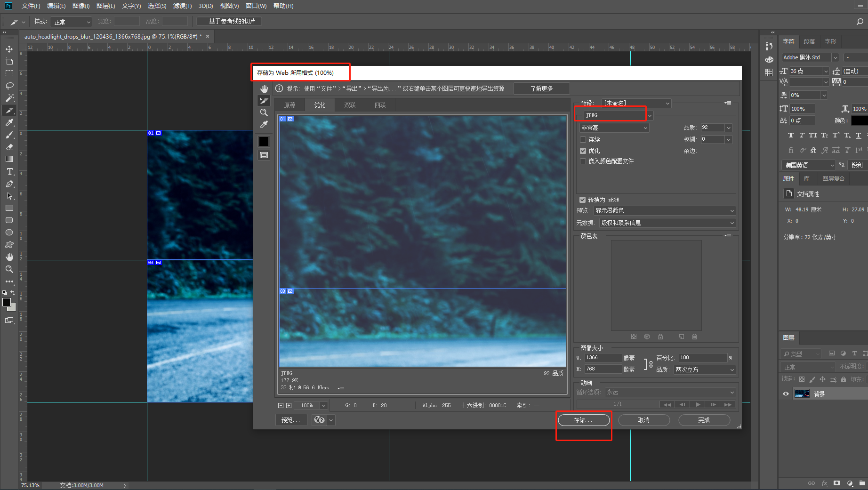Select the Lasso tool
This screenshot has height=490, width=868.
(9, 86)
